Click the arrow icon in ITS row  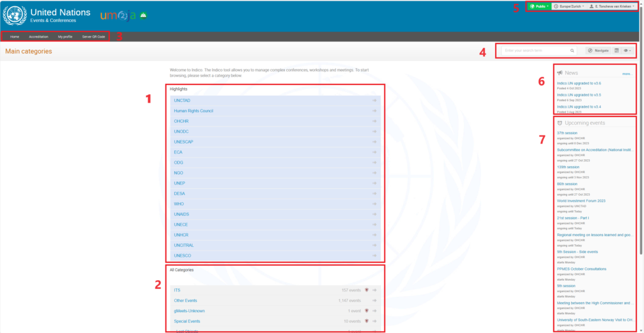coord(374,290)
